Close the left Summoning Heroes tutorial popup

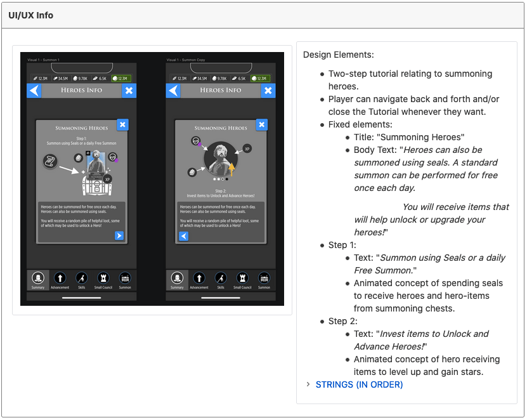coord(123,125)
